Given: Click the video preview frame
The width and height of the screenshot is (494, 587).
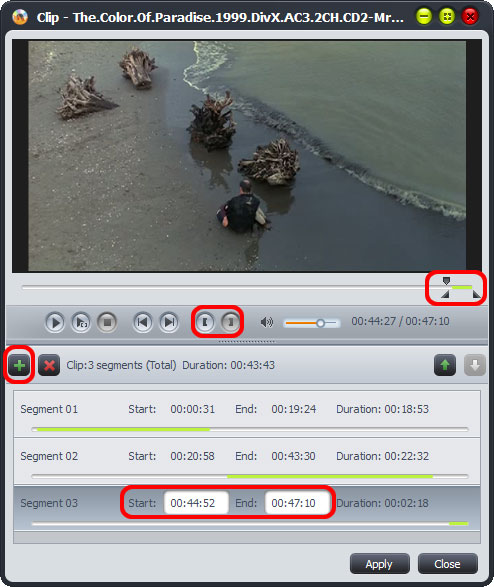Looking at the screenshot, I should pos(247,156).
